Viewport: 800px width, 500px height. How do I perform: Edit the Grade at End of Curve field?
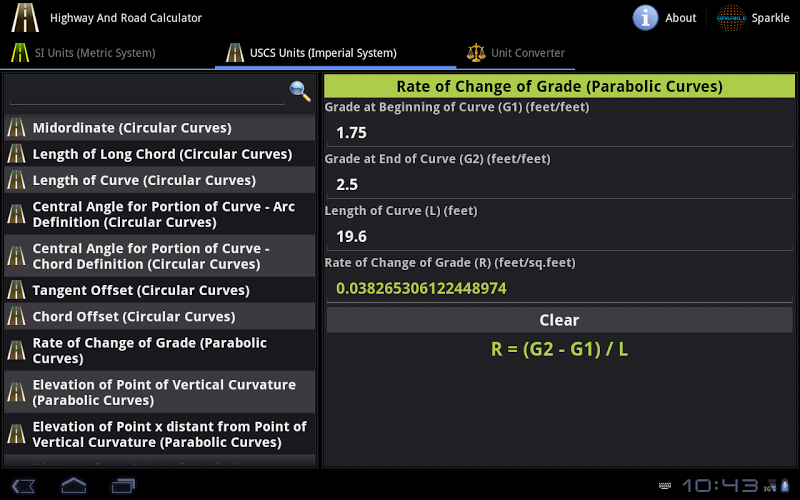click(559, 185)
